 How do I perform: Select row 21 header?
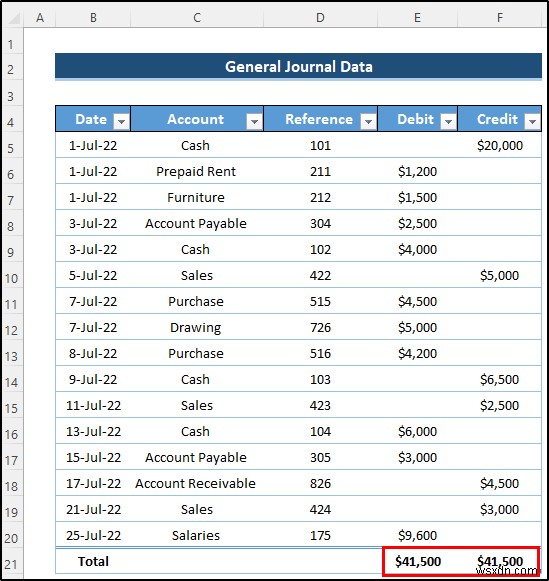tap(11, 564)
